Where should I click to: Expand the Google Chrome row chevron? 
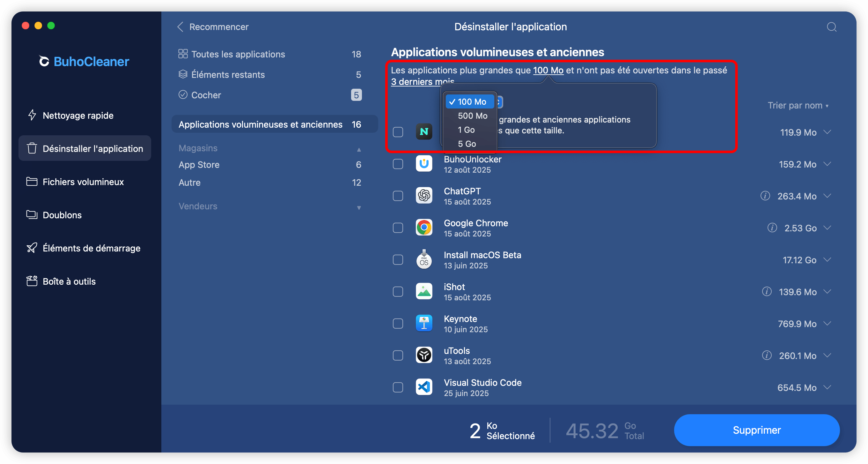[x=827, y=228]
